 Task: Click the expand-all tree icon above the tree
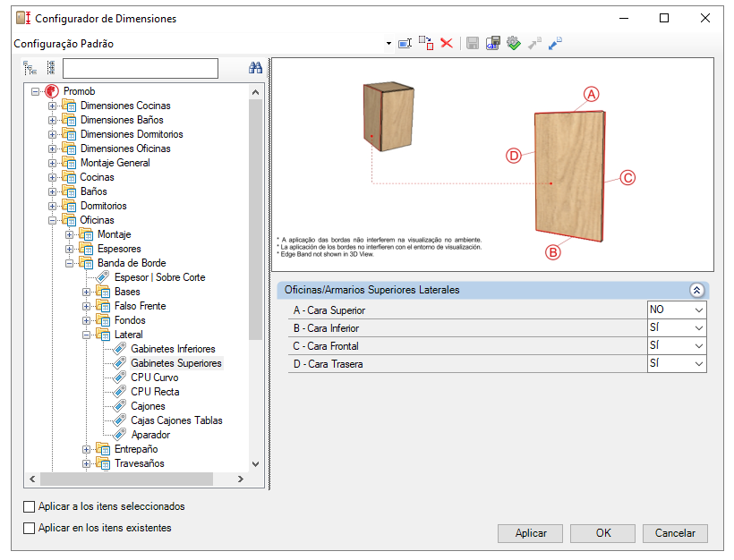[x=30, y=68]
